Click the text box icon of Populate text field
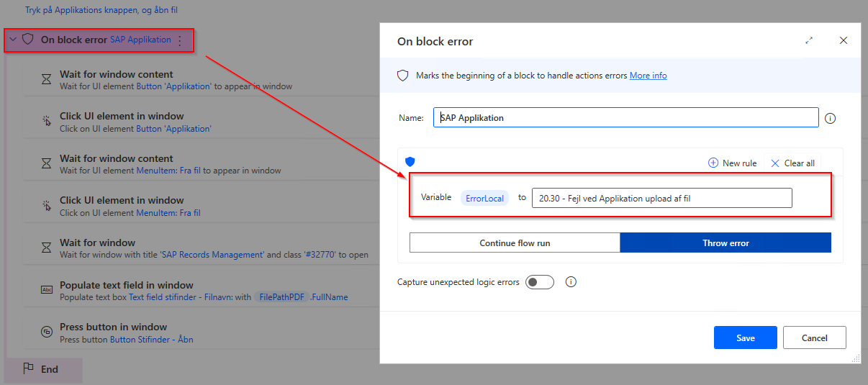The height and width of the screenshot is (385, 868). (46, 290)
